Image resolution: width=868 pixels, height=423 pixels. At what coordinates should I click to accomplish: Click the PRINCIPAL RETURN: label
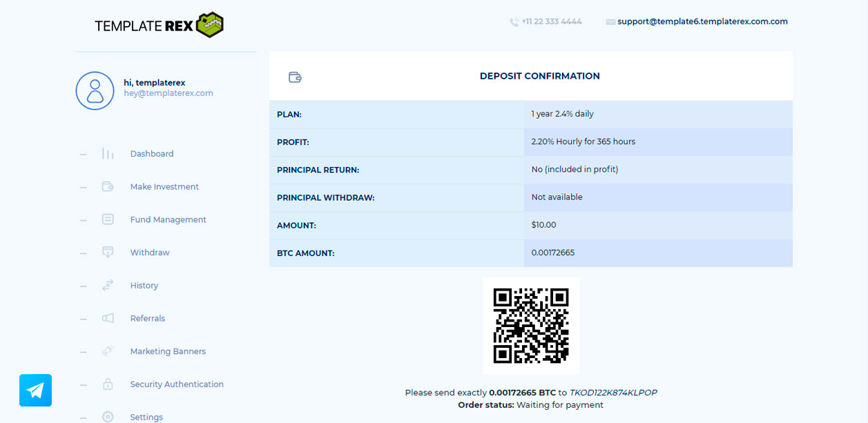click(x=318, y=170)
